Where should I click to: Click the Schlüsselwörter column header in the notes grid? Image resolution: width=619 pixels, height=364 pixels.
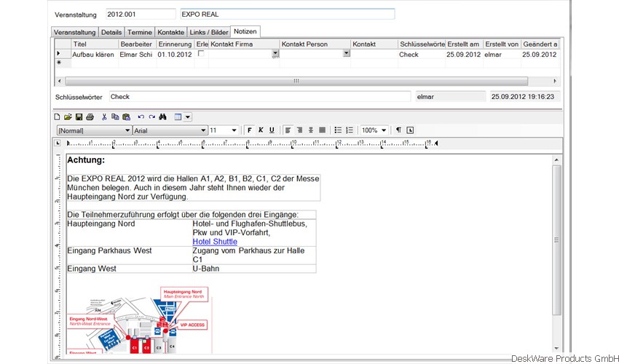pos(422,44)
